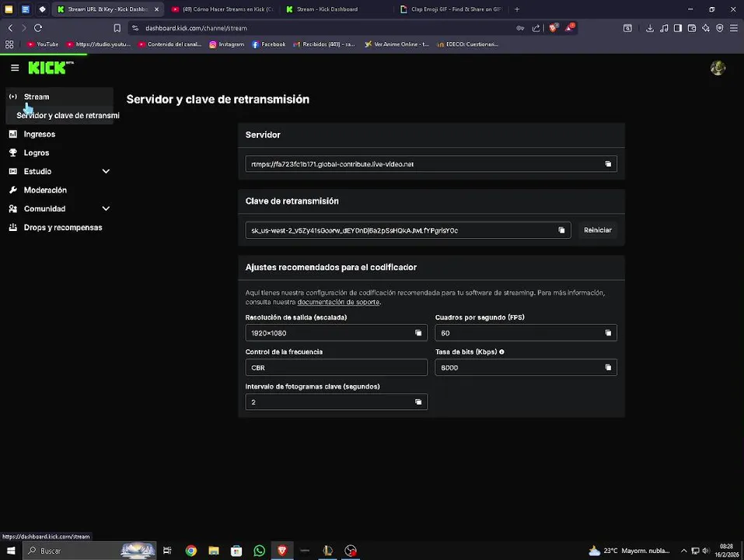
Task: Click the CBR rate control field
Action: pyautogui.click(x=337, y=367)
